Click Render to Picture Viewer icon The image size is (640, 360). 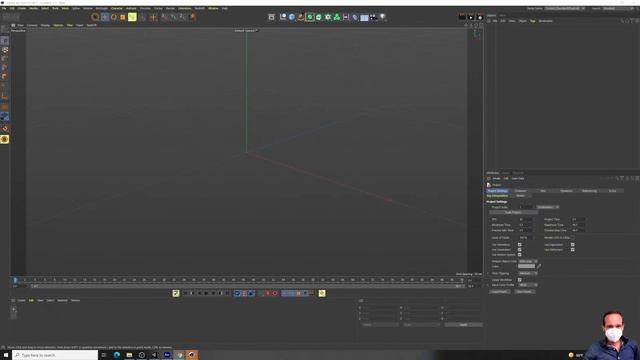471,17
